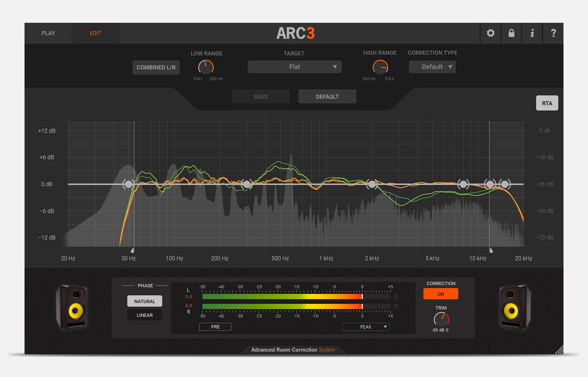Switch to the PLAY tab
This screenshot has height=377, width=588.
48,33
